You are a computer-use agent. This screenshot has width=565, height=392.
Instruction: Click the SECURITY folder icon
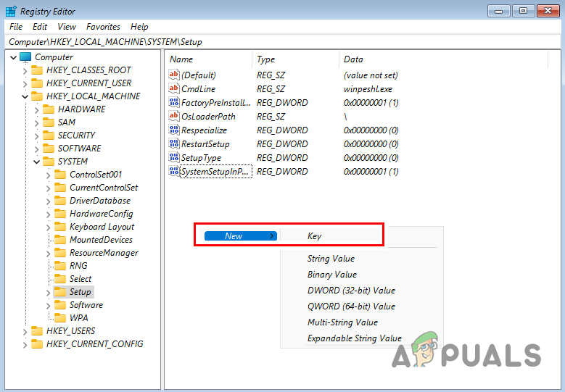click(x=49, y=135)
